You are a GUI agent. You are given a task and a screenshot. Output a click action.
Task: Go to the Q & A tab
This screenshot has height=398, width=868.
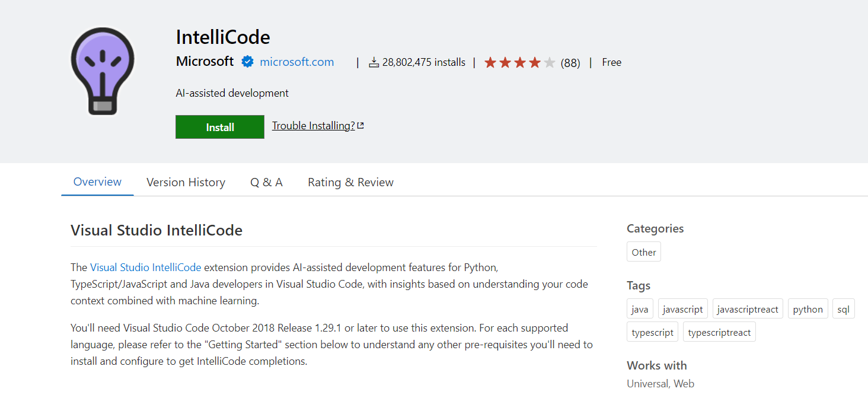(266, 182)
